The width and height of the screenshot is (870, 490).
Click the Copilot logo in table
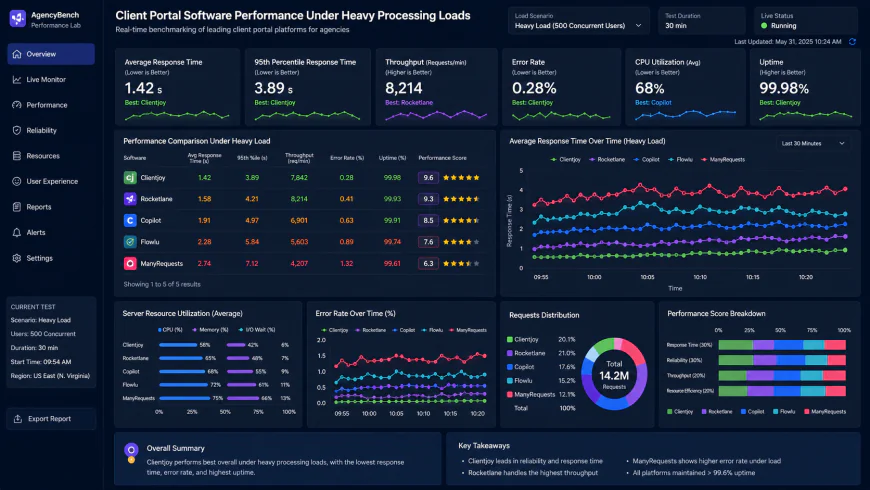coord(130,220)
